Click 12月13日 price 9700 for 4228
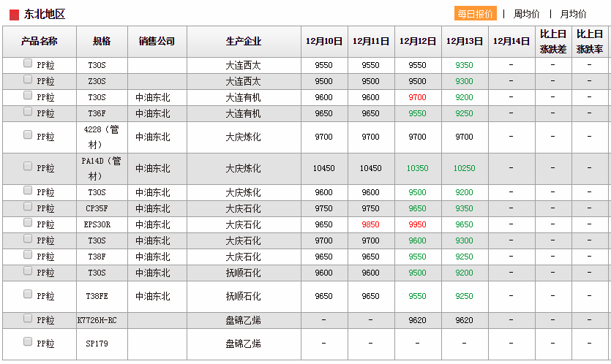Image resolution: width=611 pixels, height=364 pixels. point(464,137)
